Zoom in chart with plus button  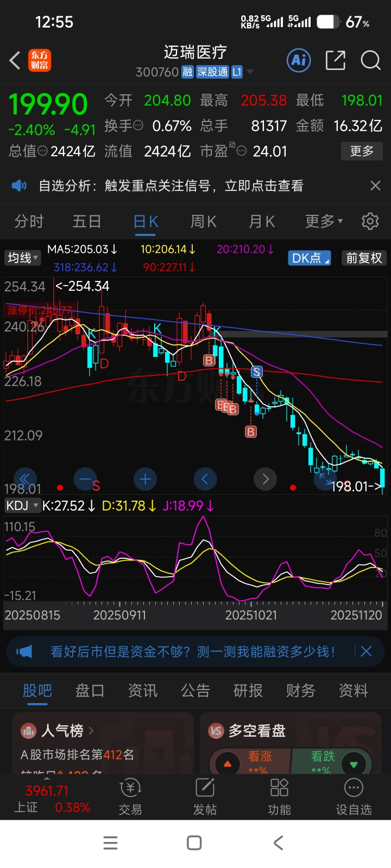click(145, 479)
